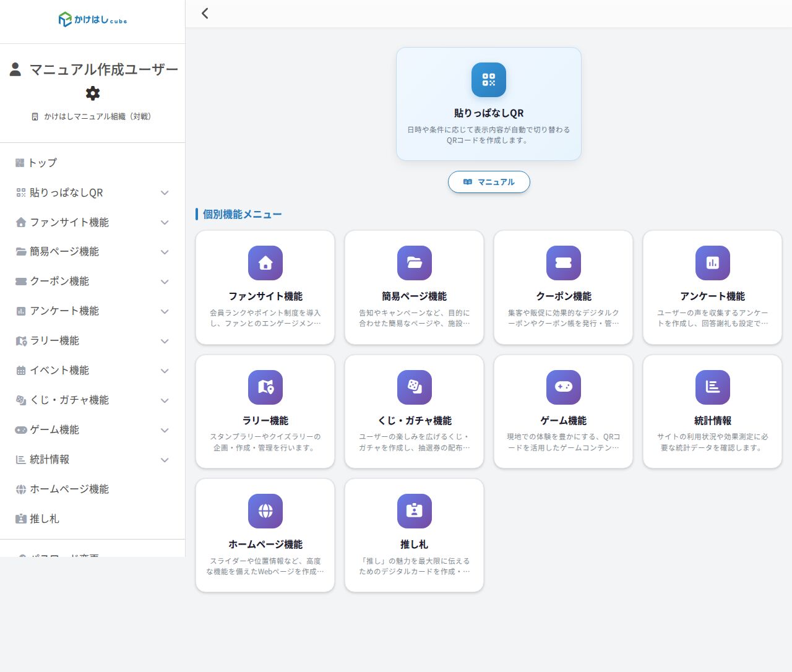792x672 pixels.
Task: Click the sidebar トップ icon
Action: pos(20,163)
